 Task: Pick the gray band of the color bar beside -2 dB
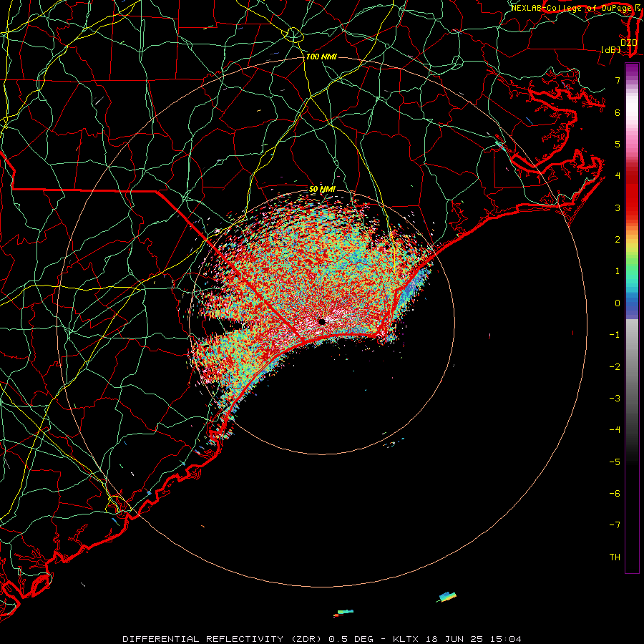[632, 367]
